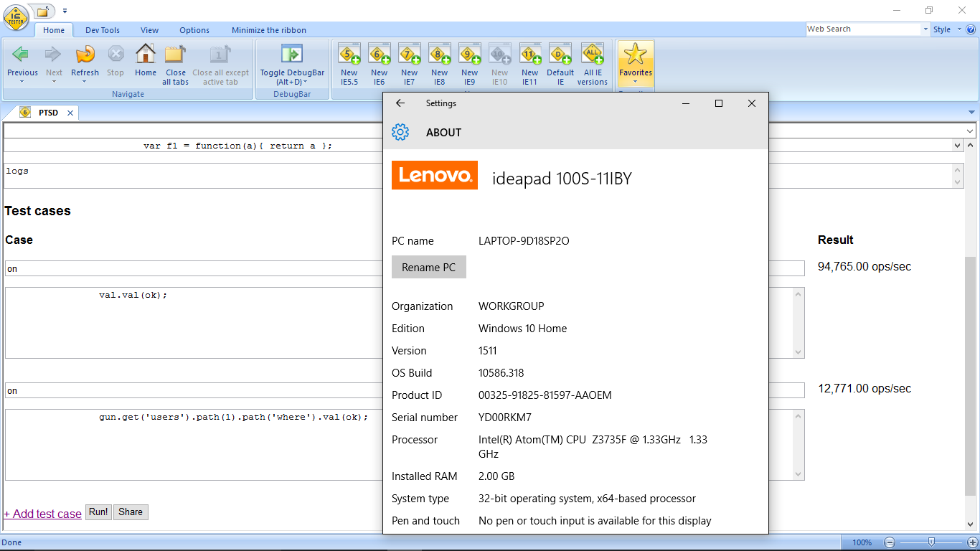Screen dimensions: 980x551
Task: Open a New IE8 tab
Action: (x=440, y=54)
